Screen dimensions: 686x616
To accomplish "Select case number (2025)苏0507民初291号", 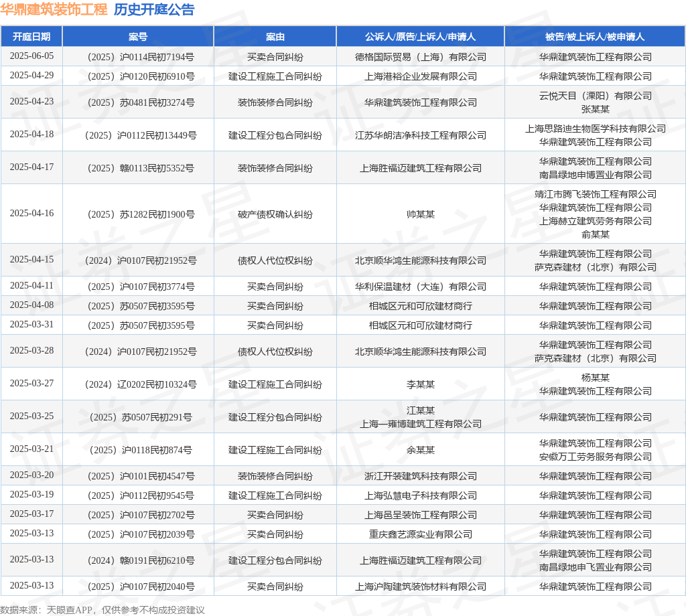I will tap(141, 417).
